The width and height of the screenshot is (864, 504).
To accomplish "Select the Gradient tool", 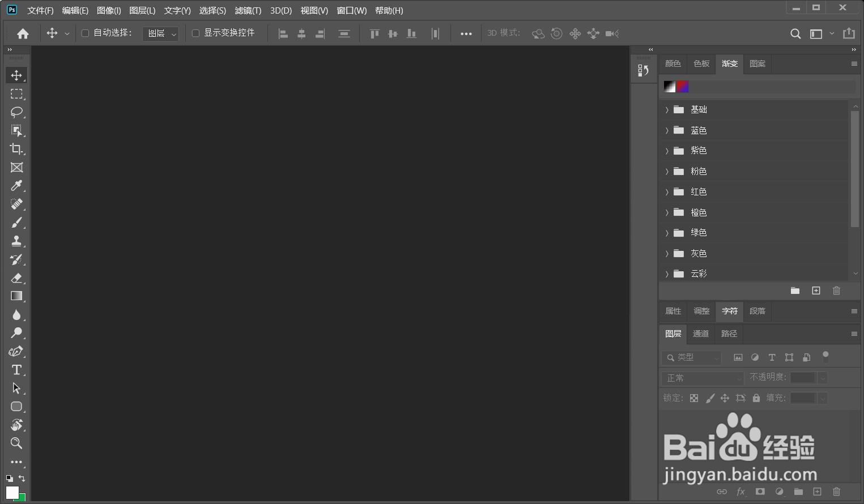I will [16, 296].
